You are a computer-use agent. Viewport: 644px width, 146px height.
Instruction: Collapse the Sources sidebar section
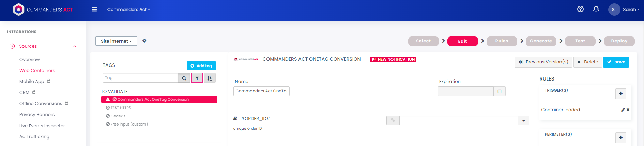[75, 46]
